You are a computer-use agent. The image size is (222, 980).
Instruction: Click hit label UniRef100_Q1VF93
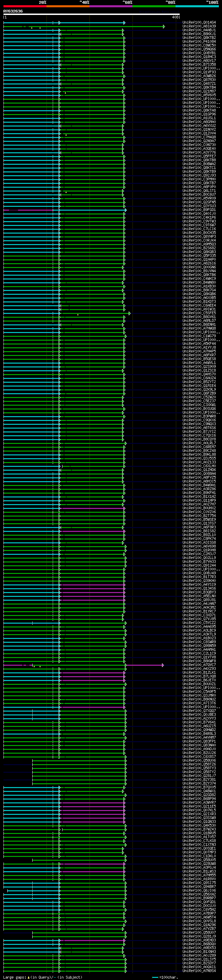pos(199,72)
